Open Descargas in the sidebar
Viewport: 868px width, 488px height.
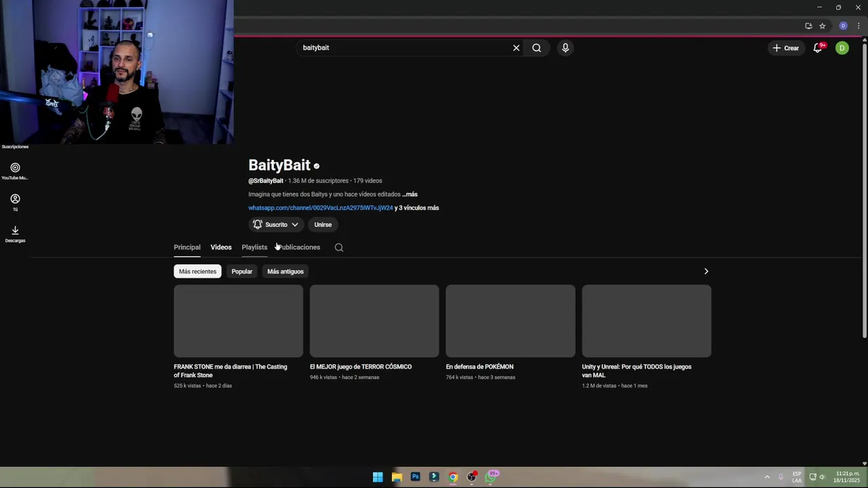tap(15, 234)
